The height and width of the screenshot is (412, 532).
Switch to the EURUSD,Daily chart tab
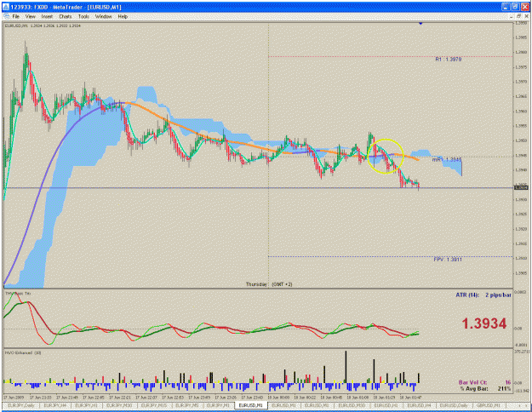pyautogui.click(x=454, y=405)
